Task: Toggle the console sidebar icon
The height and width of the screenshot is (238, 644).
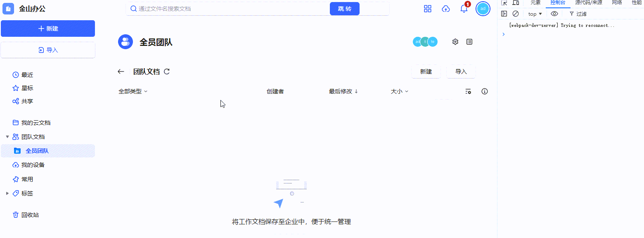Action: click(x=504, y=14)
